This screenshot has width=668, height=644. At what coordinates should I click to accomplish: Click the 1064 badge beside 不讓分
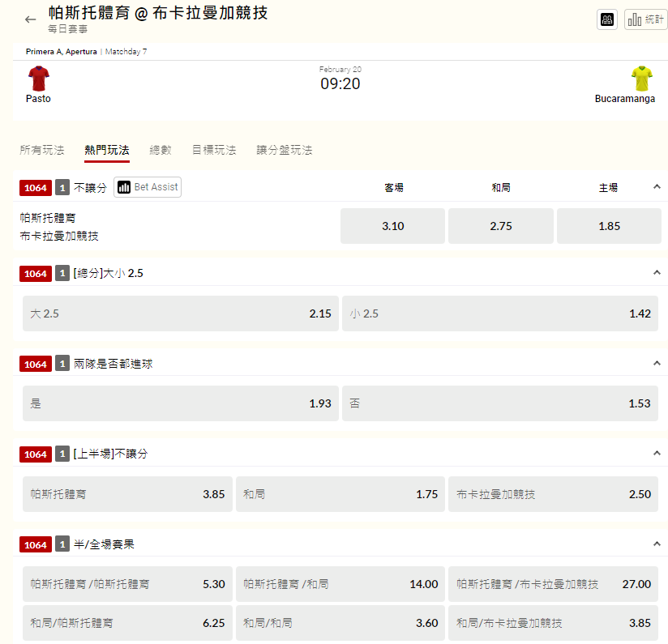pos(36,188)
